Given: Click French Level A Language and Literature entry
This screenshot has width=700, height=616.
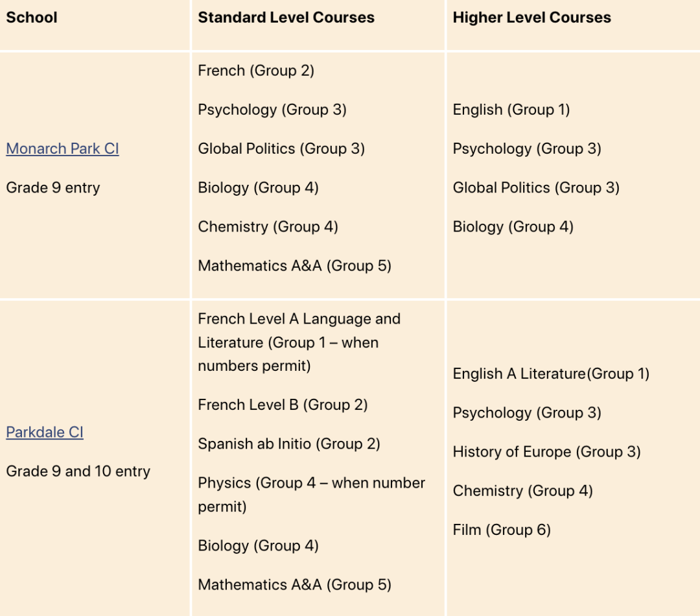Looking at the screenshot, I should [x=299, y=342].
